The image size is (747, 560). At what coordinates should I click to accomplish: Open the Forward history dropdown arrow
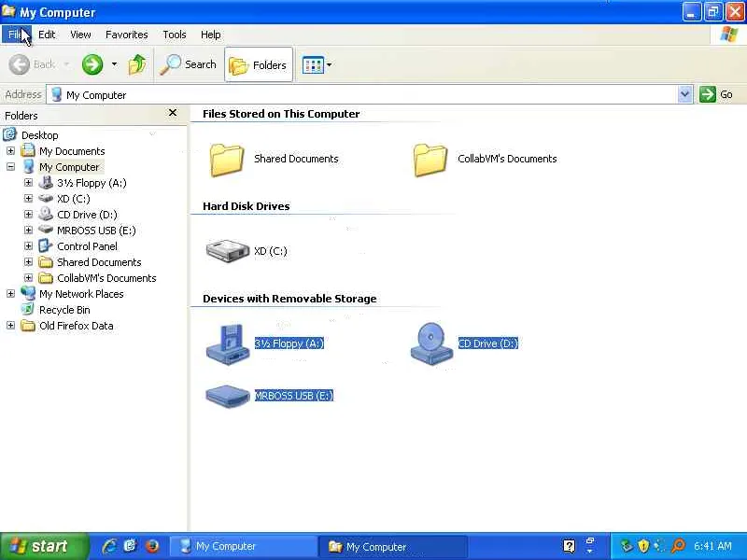(114, 64)
